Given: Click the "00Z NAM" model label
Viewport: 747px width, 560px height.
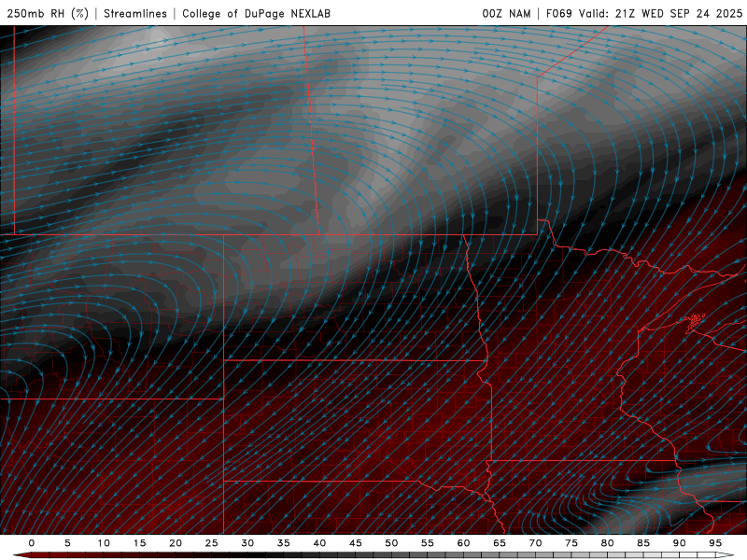Looking at the screenshot, I should (506, 14).
